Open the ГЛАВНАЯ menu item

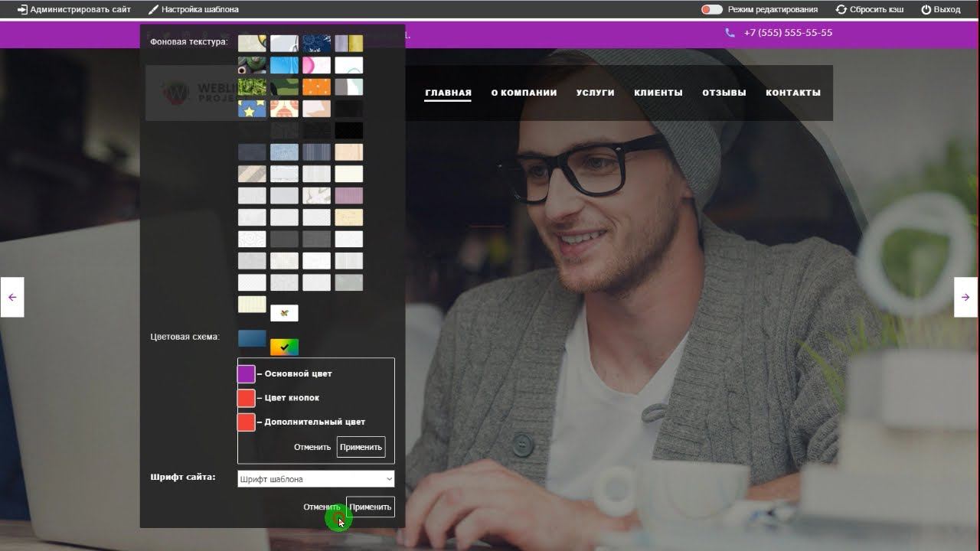coord(448,93)
